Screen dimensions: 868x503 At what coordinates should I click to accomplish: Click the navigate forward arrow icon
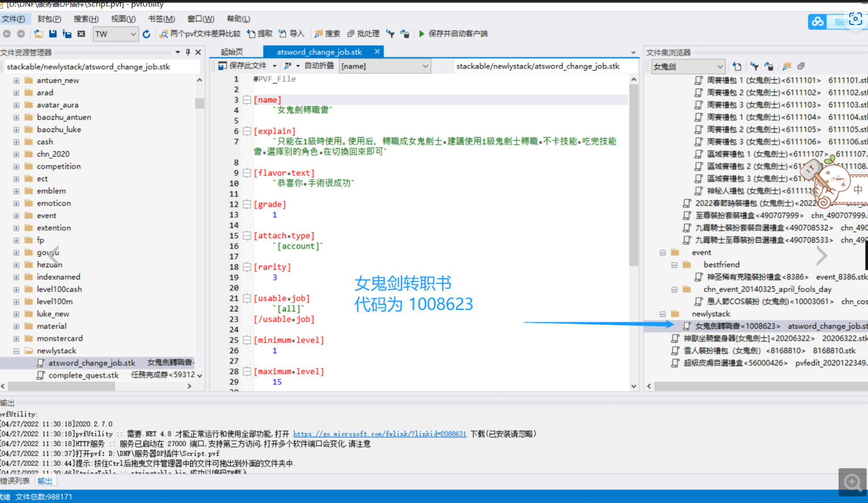(x=21, y=33)
